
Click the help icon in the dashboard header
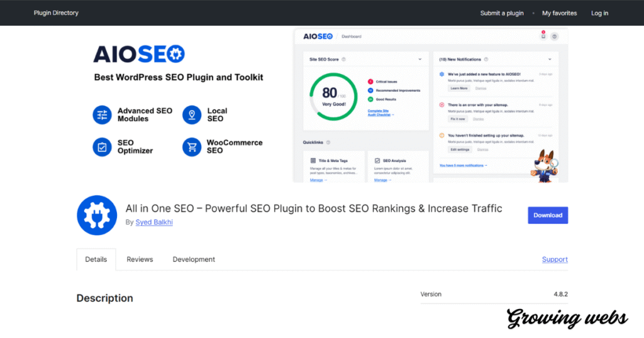pos(555,36)
